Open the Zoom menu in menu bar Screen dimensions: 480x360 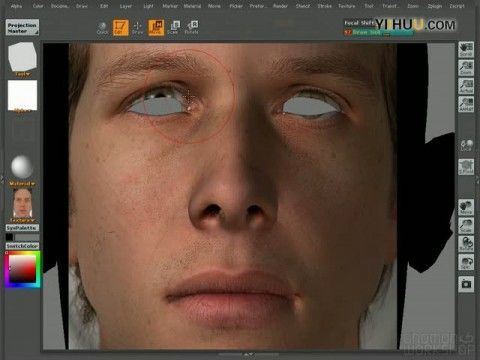tap(413, 6)
